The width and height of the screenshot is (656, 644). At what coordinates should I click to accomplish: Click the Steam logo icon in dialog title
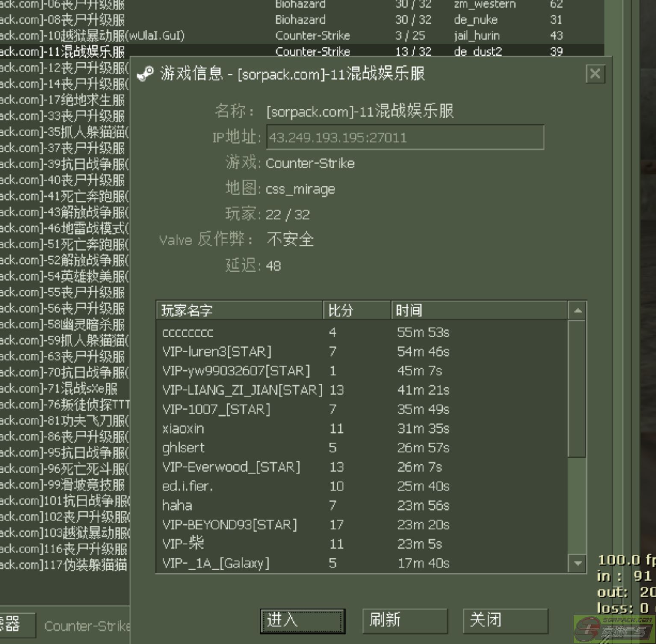(145, 74)
